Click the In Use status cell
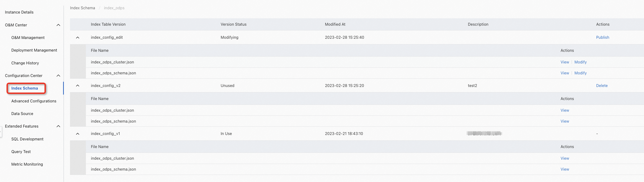 (x=226, y=134)
